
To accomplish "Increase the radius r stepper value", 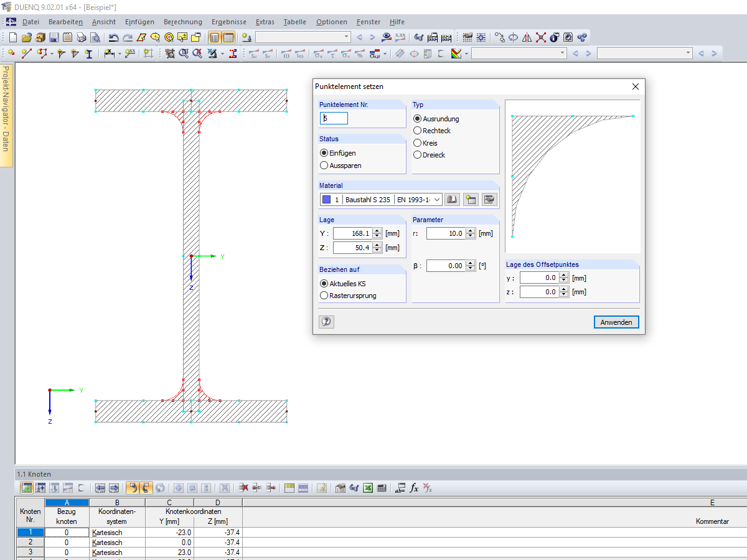I will pyautogui.click(x=471, y=231).
